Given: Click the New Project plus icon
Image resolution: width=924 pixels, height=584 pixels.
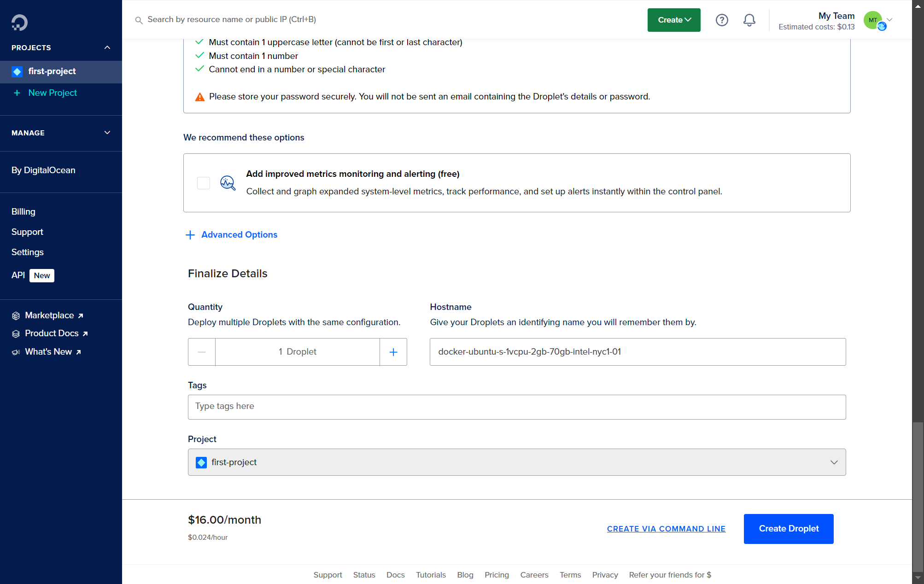Looking at the screenshot, I should pyautogui.click(x=17, y=93).
